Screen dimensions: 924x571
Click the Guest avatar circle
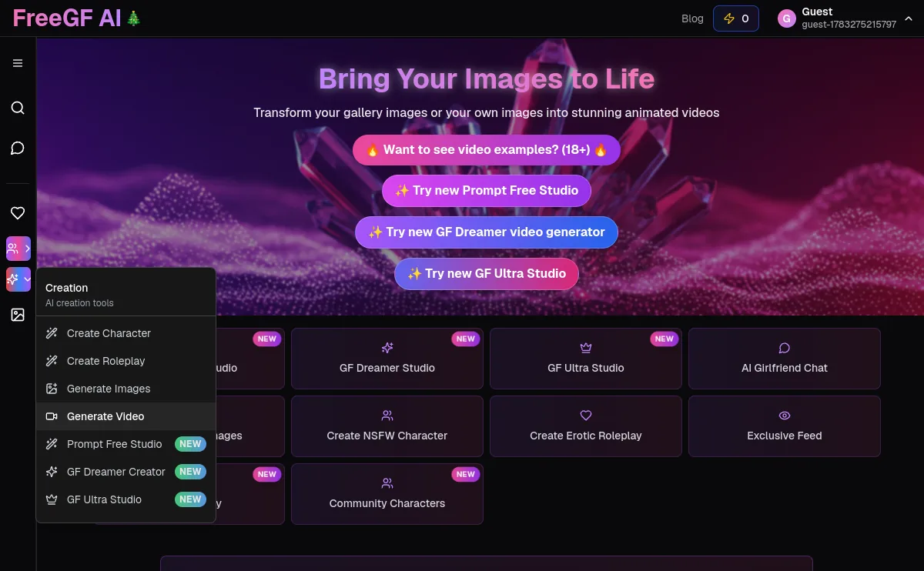click(786, 18)
